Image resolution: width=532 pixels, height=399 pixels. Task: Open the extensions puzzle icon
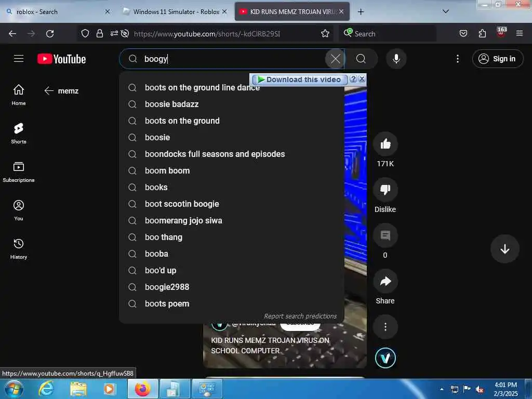[482, 33]
